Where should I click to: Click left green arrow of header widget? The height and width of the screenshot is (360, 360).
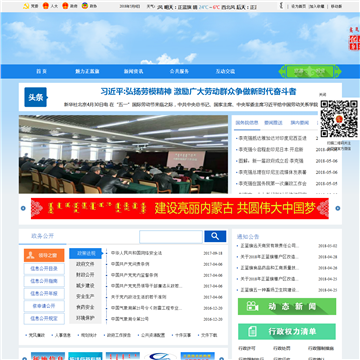point(282,72)
